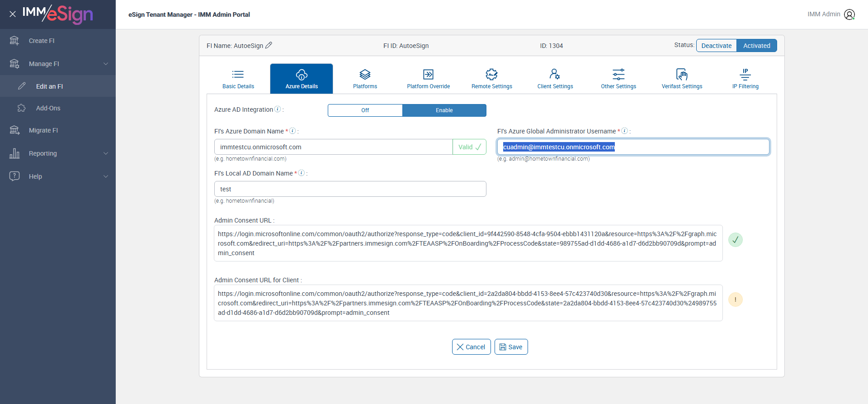Open the Basic Details tab
Viewport: 868px width, 404px height.
[x=238, y=79]
